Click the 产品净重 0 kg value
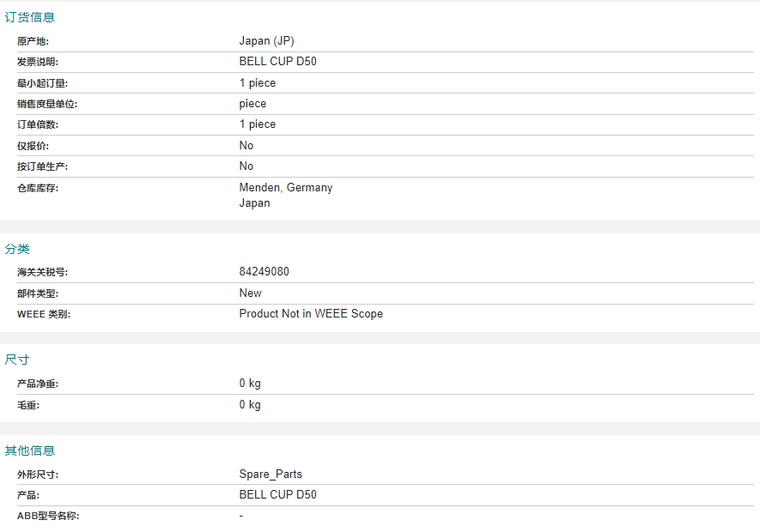 (x=250, y=384)
